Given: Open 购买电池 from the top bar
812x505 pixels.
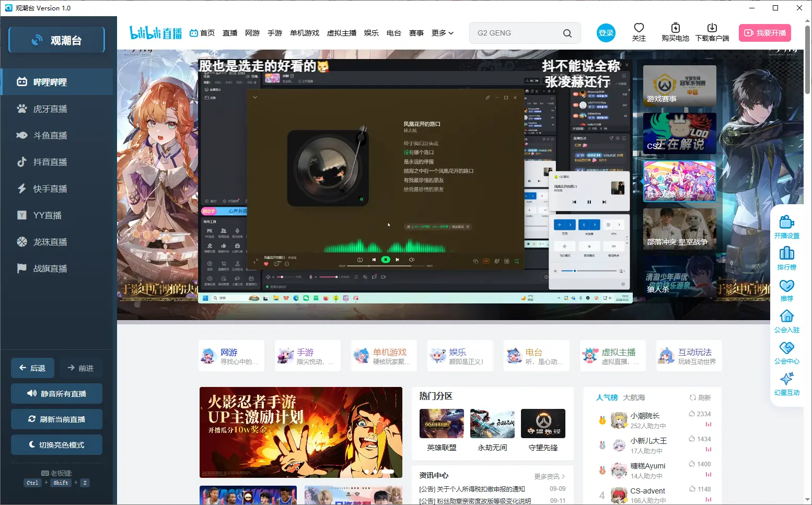Looking at the screenshot, I should (x=676, y=32).
